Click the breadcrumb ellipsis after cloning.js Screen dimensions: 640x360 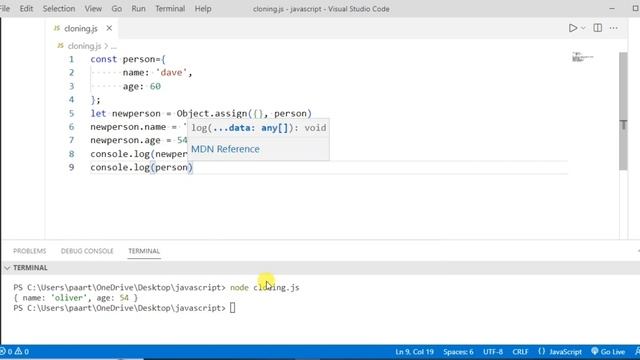pyautogui.click(x=114, y=46)
